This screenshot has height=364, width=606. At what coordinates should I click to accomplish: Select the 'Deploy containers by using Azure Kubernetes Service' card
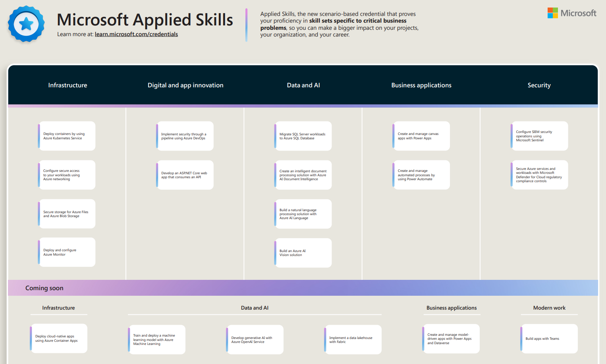(66, 136)
